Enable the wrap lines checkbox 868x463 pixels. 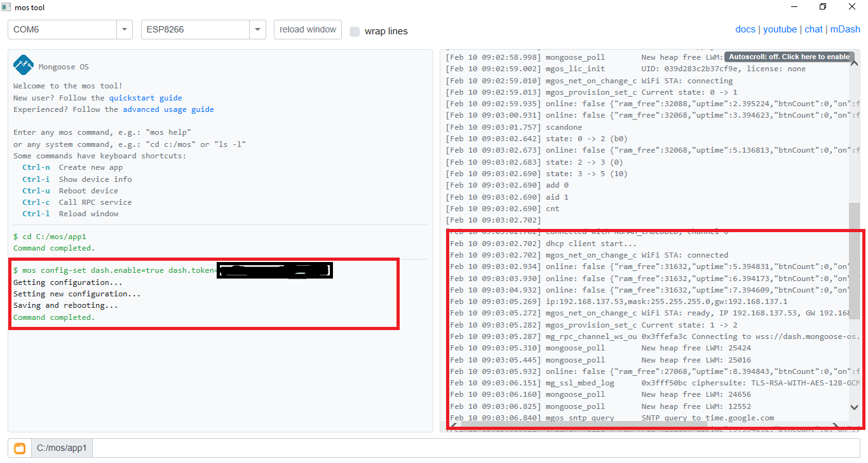[x=355, y=31]
